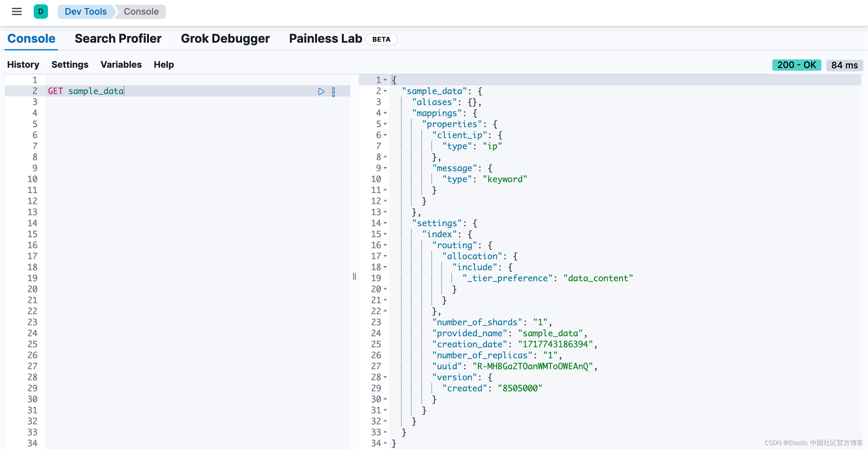Open the console History panel
The width and height of the screenshot is (868, 449).
point(23,64)
